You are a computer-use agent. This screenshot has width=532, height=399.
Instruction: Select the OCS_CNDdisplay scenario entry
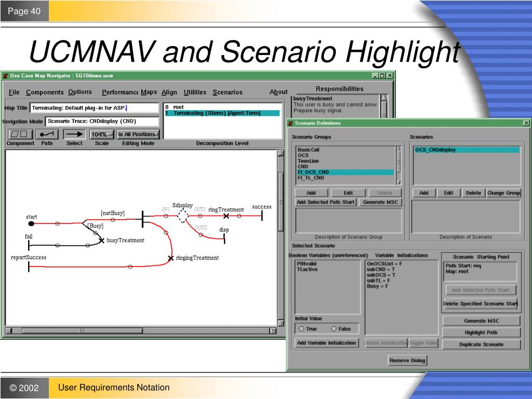coord(467,150)
